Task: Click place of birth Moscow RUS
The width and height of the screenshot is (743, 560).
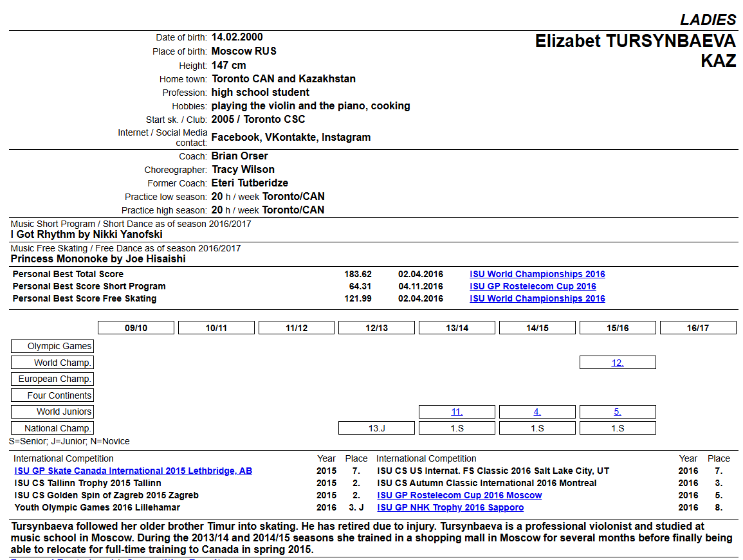Action: coord(244,51)
